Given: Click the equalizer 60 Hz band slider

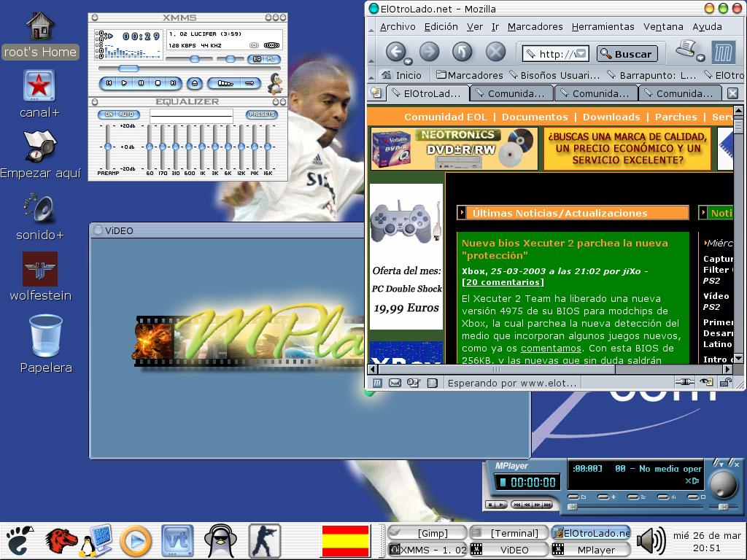Looking at the screenshot, I should (x=150, y=147).
